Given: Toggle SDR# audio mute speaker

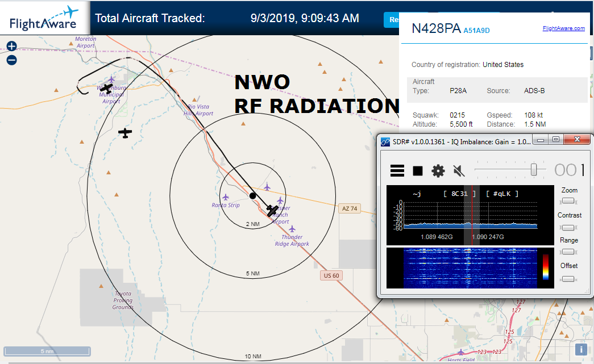Looking at the screenshot, I should (x=459, y=171).
